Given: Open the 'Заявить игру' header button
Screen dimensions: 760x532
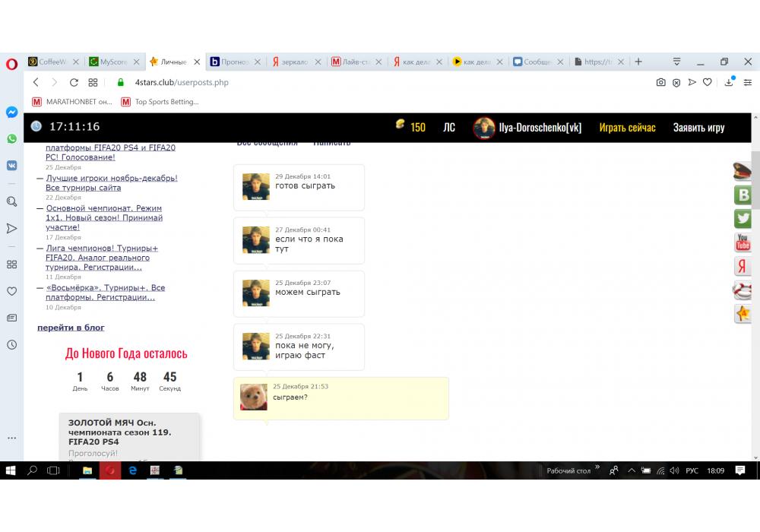Looking at the screenshot, I should coord(698,128).
